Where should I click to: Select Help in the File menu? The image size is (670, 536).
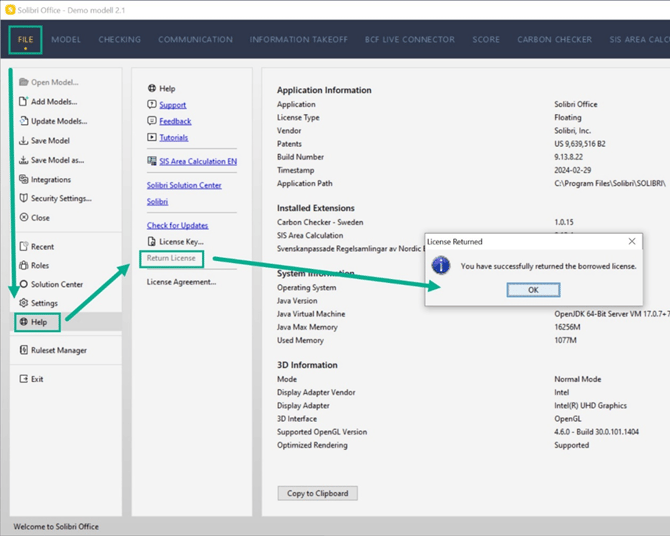[39, 322]
